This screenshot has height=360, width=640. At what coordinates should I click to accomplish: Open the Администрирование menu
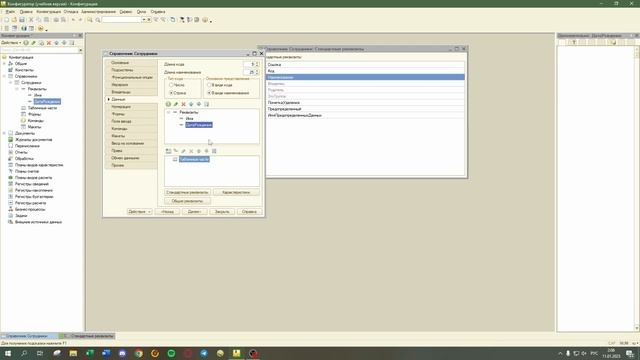98,12
